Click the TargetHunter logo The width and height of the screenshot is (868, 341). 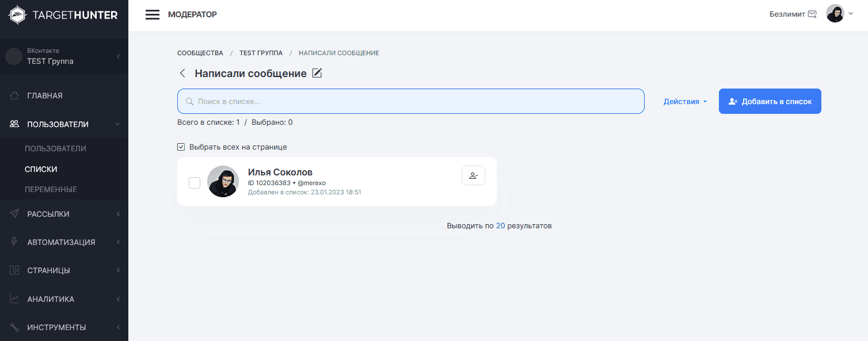[64, 15]
